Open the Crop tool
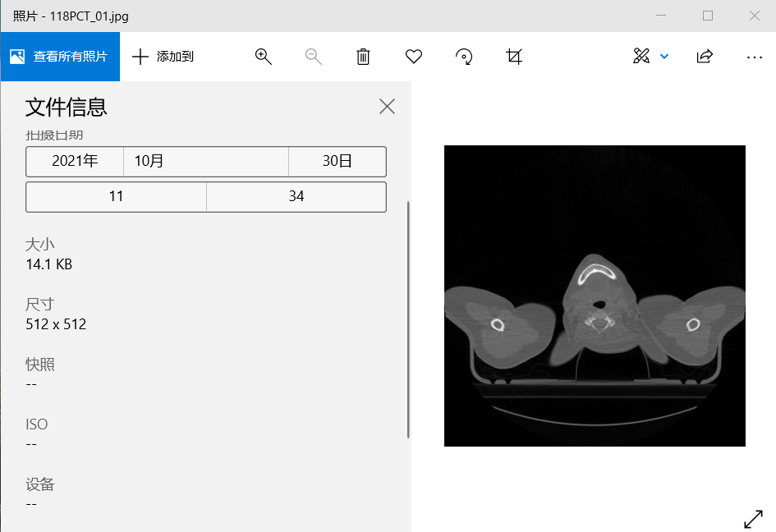Image resolution: width=776 pixels, height=532 pixels. click(514, 56)
